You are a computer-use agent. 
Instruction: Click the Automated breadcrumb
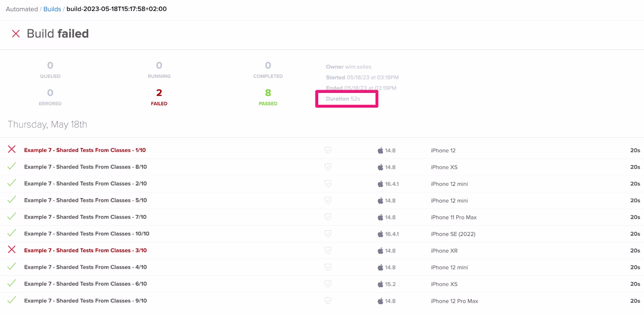tap(21, 9)
